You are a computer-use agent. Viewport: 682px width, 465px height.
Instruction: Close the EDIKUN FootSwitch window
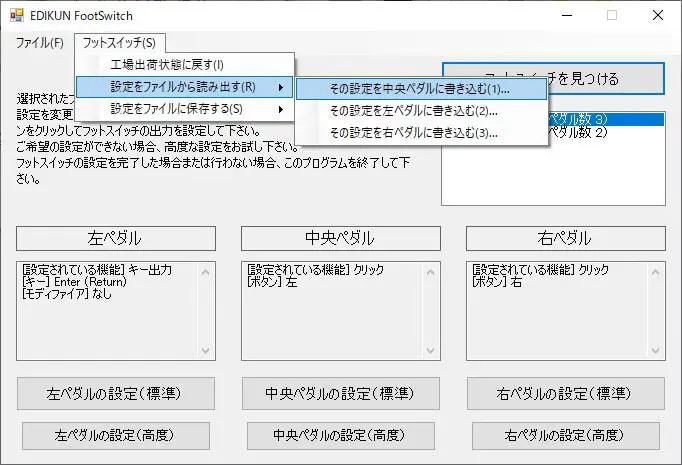(658, 15)
